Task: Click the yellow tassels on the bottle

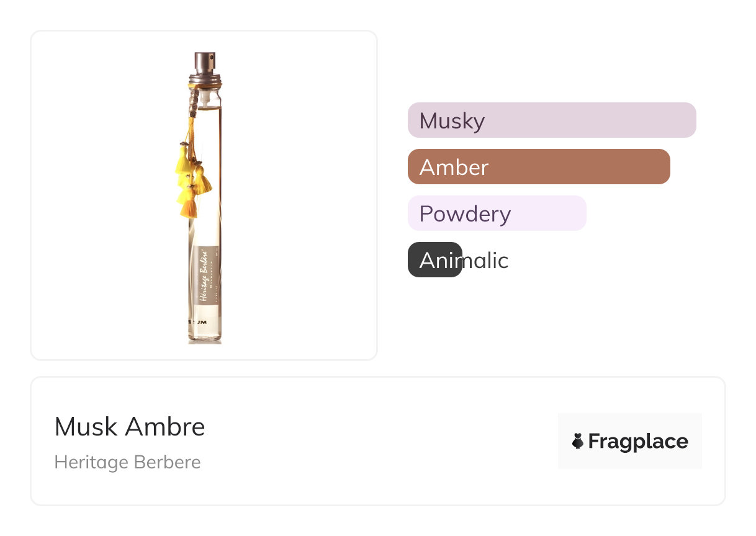Action: click(191, 180)
